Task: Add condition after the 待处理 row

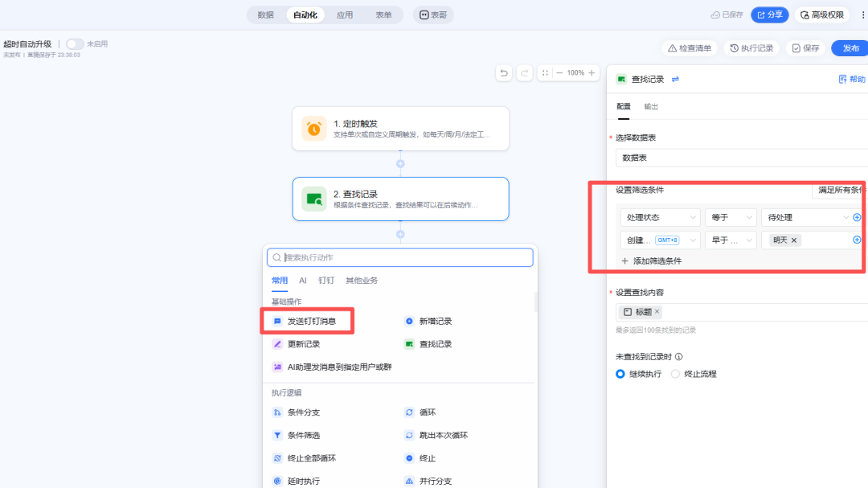Action: 857,217
